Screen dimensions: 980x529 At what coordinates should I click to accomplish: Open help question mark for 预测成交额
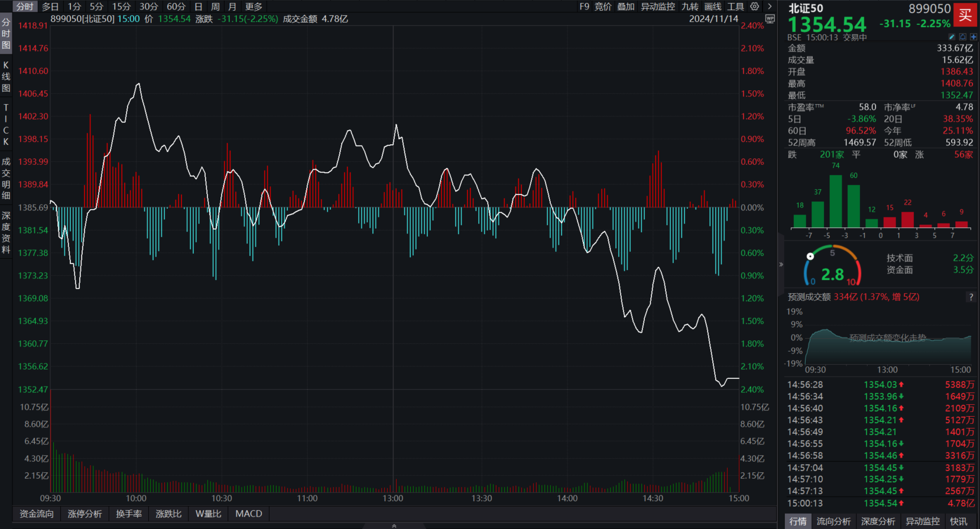(x=971, y=297)
